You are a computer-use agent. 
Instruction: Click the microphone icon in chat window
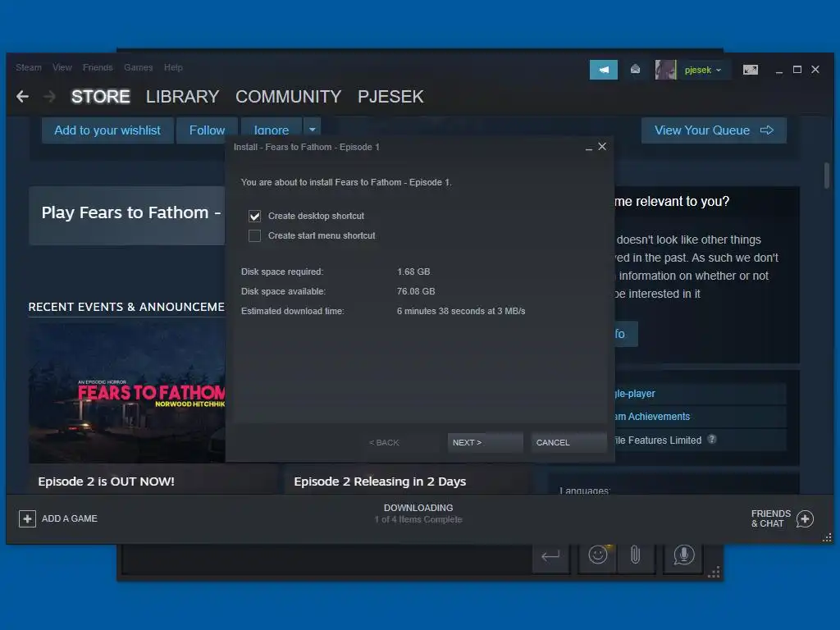point(683,555)
